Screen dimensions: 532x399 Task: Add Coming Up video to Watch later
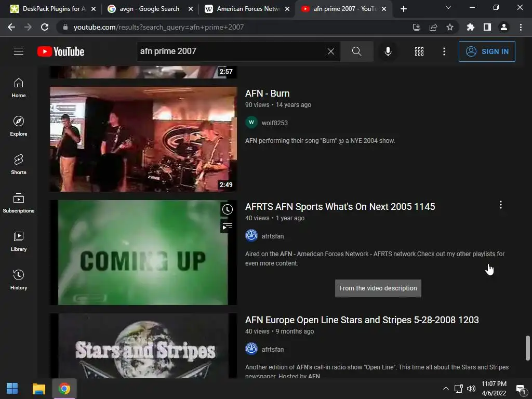coord(228,209)
